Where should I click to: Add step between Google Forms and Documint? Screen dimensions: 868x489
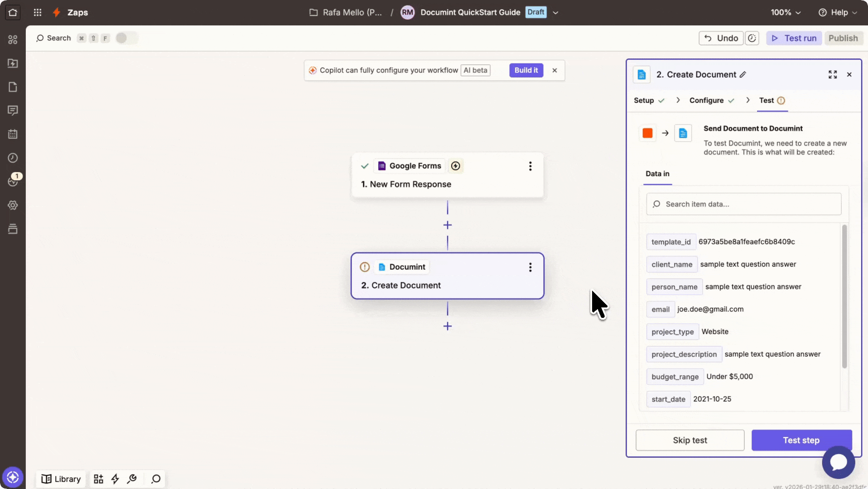coord(447,225)
